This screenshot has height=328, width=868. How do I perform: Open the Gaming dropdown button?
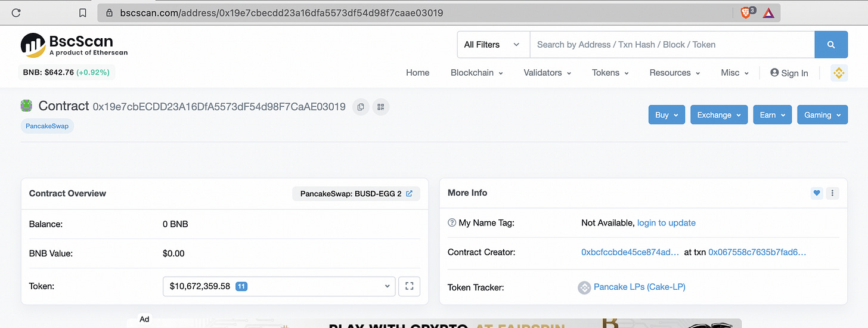[x=823, y=115]
